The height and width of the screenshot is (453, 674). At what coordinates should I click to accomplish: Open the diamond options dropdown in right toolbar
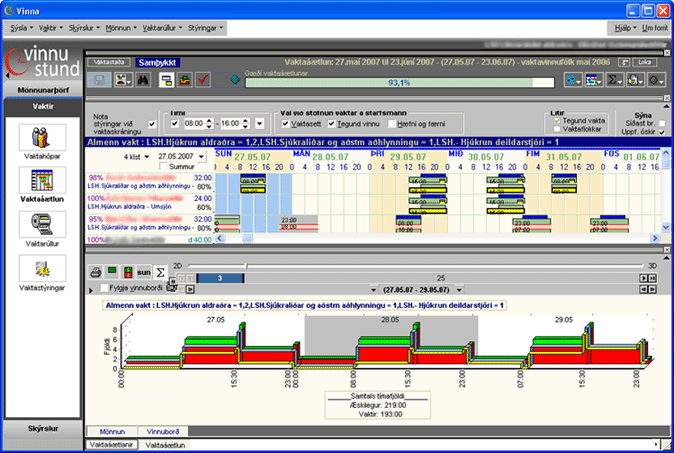coord(656,80)
